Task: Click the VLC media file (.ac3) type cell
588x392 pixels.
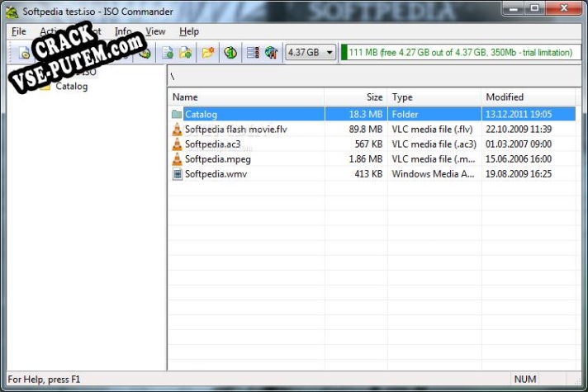Action: click(x=434, y=144)
